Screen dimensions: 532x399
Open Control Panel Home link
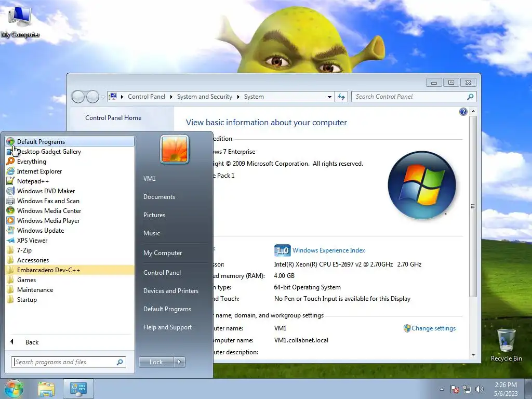(x=113, y=118)
